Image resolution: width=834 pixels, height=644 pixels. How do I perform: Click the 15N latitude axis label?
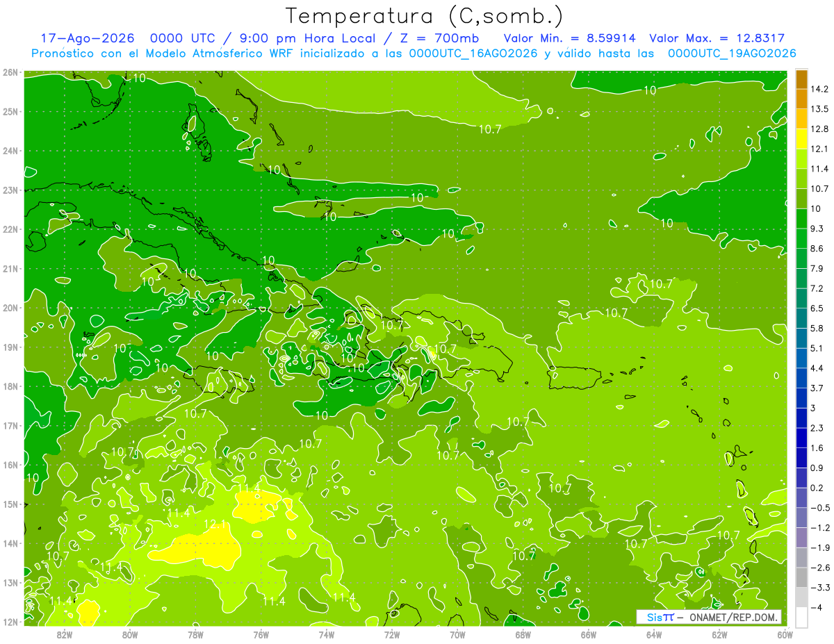tap(10, 504)
